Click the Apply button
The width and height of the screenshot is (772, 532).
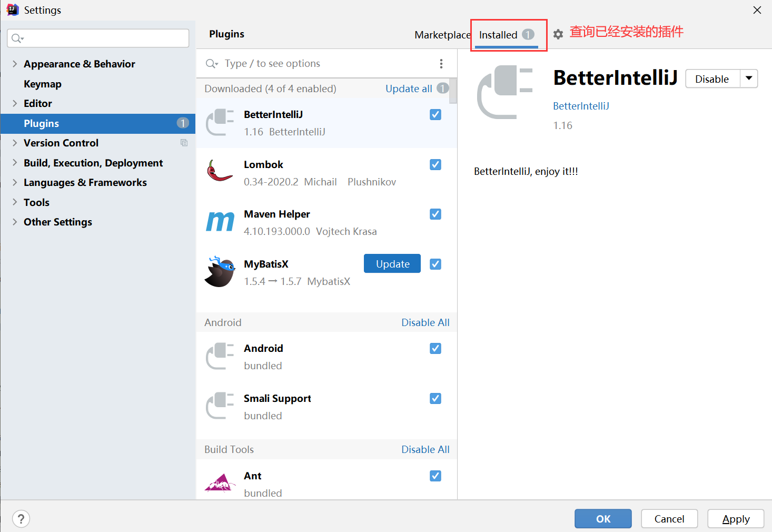tap(736, 519)
